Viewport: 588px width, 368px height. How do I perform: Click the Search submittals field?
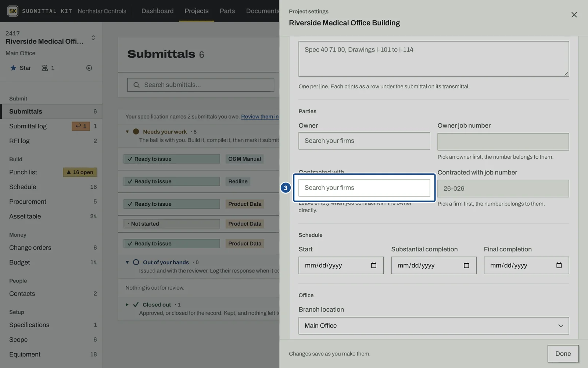(x=201, y=85)
